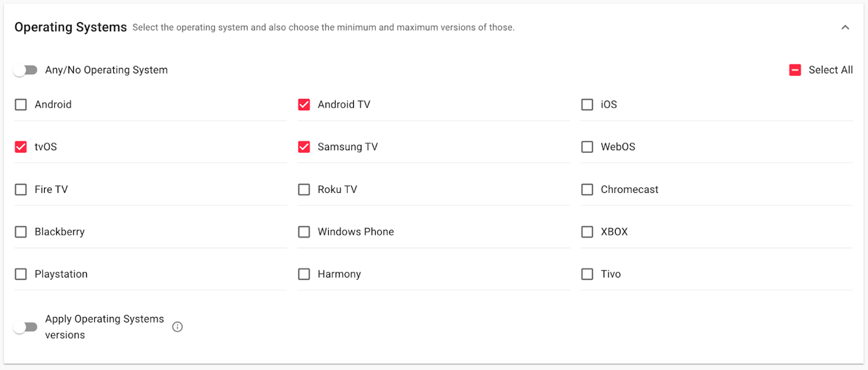Tick the WebOS checkbox
This screenshot has height=370, width=868.
point(587,147)
